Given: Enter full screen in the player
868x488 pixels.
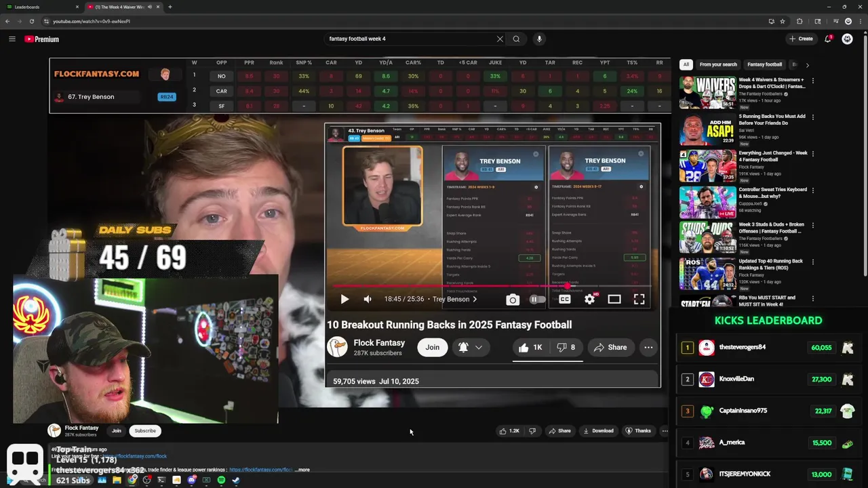Looking at the screenshot, I should coord(639,299).
